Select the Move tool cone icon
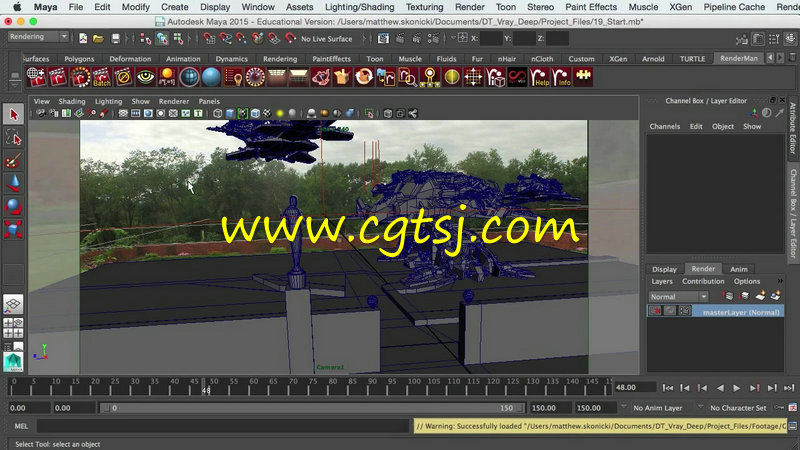Viewport: 800px width, 450px height. (13, 184)
